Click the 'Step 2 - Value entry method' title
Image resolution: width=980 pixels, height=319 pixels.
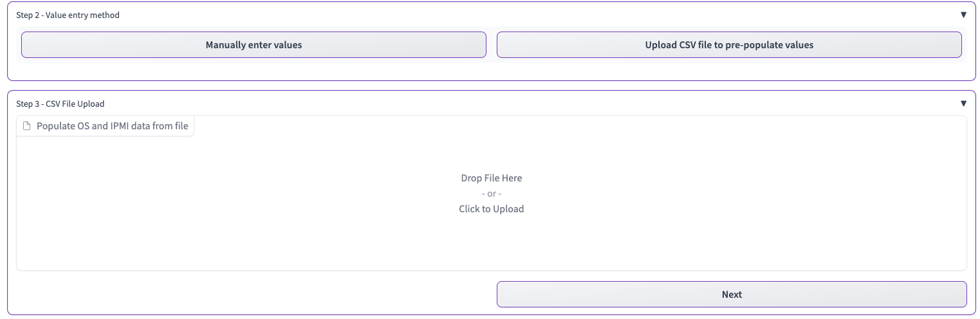point(68,15)
